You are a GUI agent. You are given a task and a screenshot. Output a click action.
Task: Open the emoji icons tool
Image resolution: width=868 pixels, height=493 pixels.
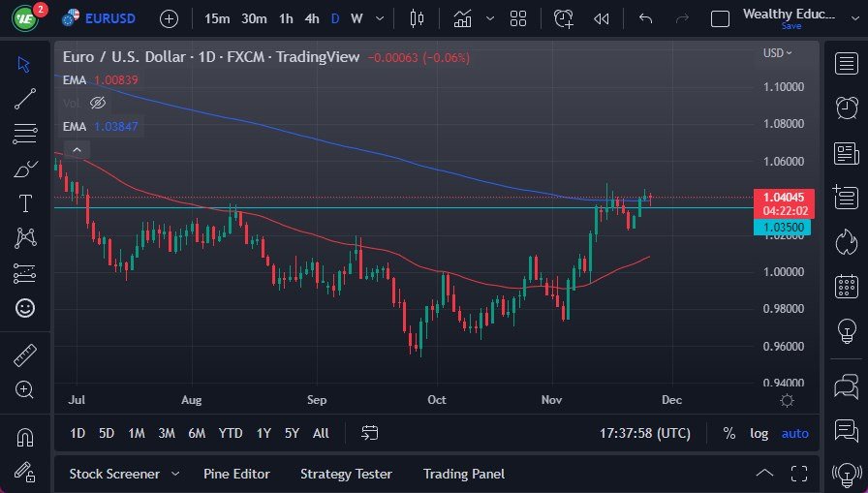(x=25, y=308)
